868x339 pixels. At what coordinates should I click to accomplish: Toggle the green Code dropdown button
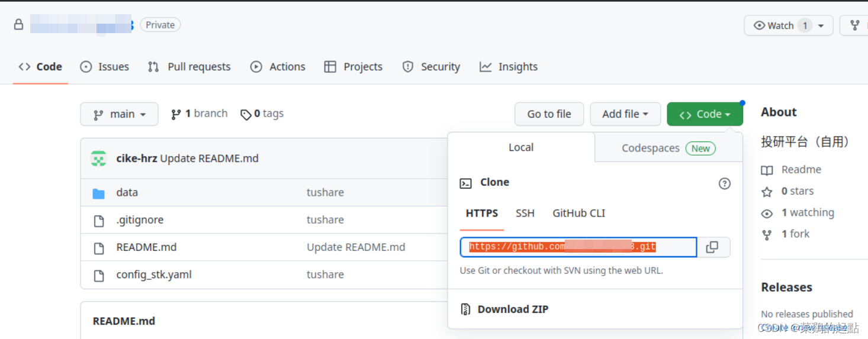(705, 114)
